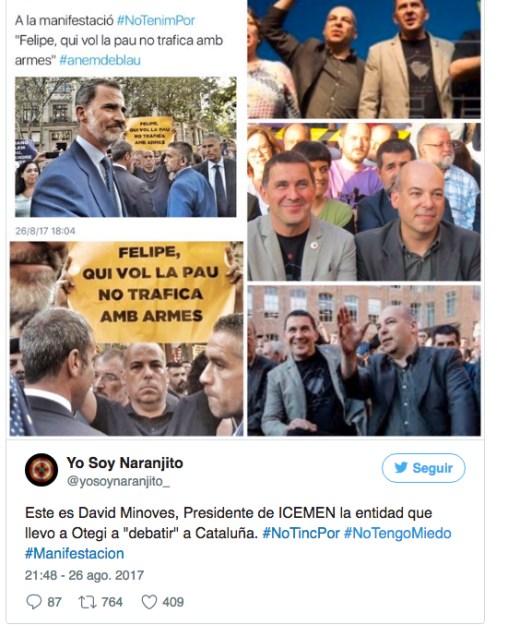The height and width of the screenshot is (625, 508).
Task: Open the #anemdeblau hashtag
Action: [100, 60]
